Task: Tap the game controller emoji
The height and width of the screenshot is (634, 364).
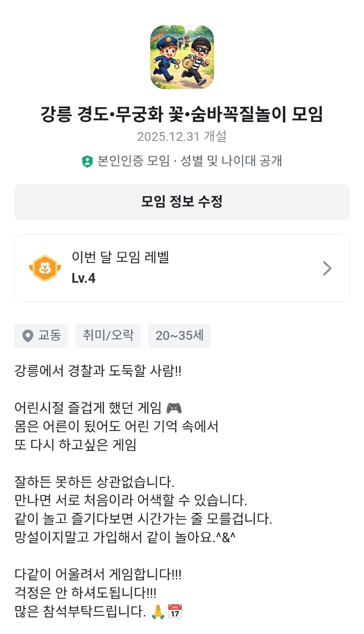Action: point(174,408)
